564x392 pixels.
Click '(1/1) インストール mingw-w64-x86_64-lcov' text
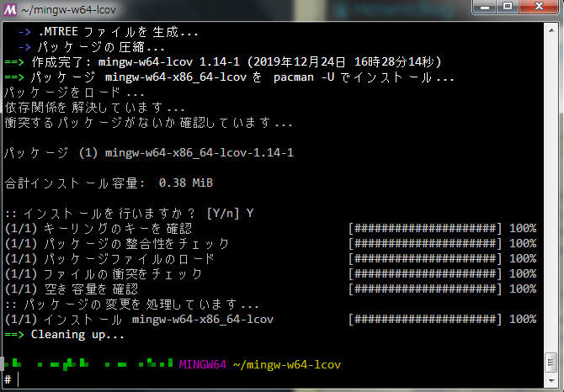(139, 320)
